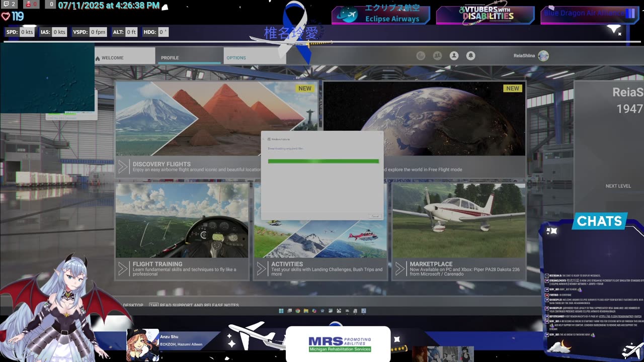Open the Flight Training glider cockpit tile
The image size is (644, 362).
(x=182, y=221)
